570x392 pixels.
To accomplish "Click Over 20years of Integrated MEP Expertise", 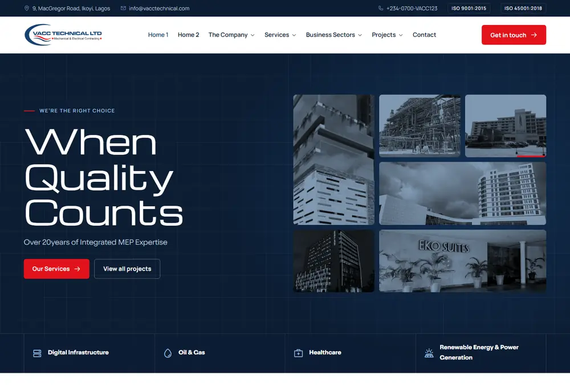I will 96,242.
